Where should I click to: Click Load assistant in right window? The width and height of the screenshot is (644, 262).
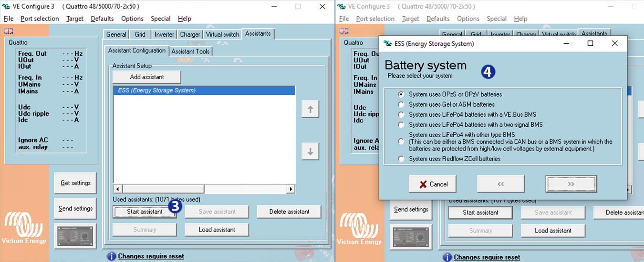(x=553, y=231)
